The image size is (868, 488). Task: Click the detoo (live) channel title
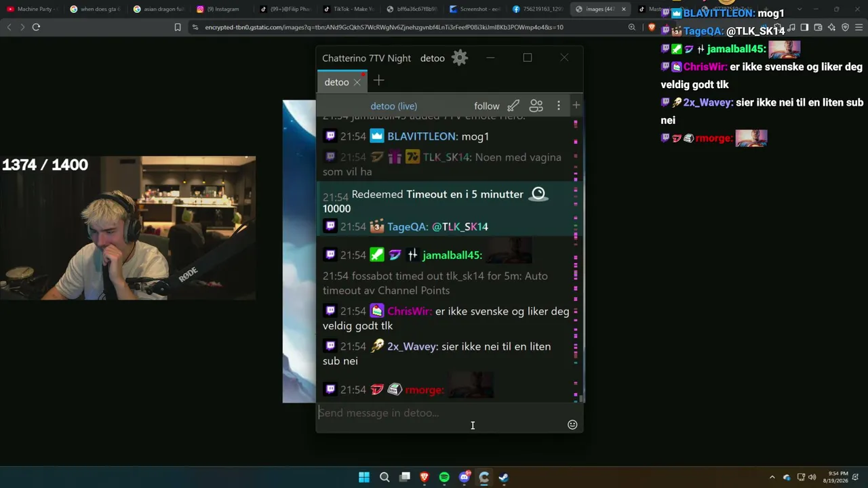[x=393, y=106]
